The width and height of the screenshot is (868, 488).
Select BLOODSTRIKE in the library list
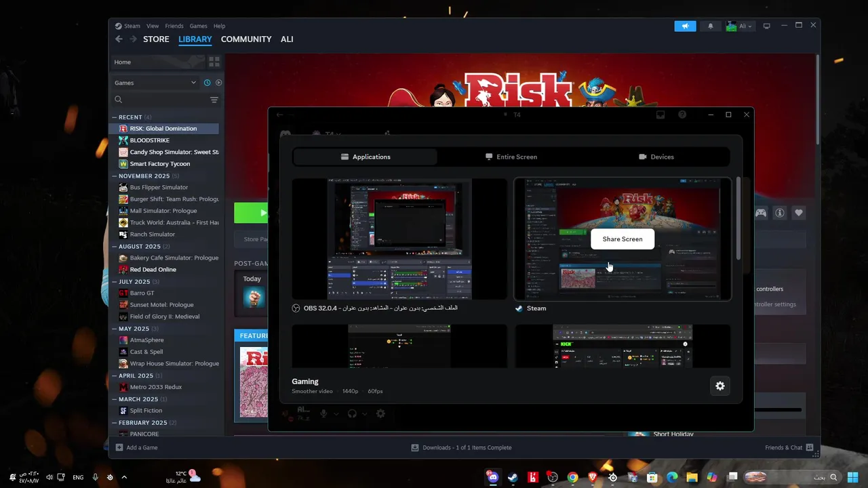tap(149, 140)
